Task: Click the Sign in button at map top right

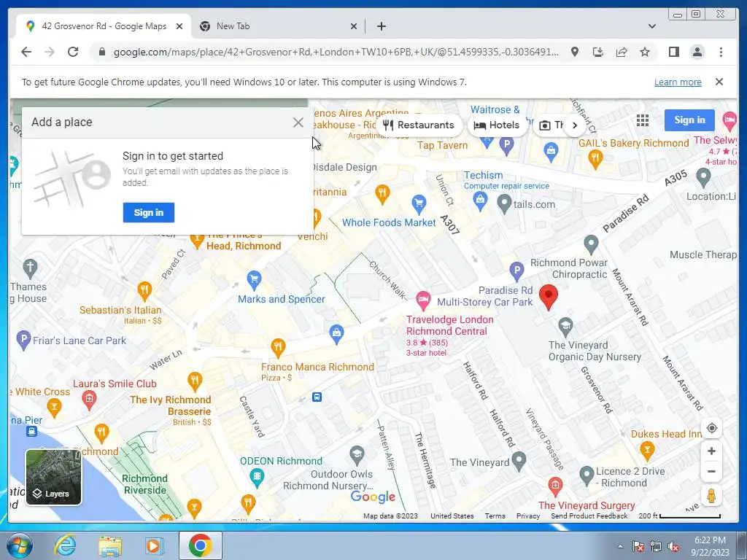Action: [689, 120]
